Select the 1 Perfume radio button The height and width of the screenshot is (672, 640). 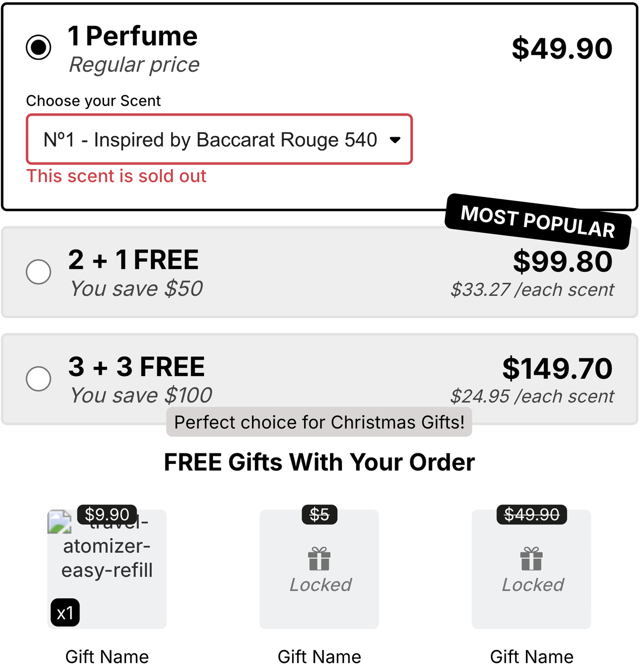pyautogui.click(x=38, y=48)
